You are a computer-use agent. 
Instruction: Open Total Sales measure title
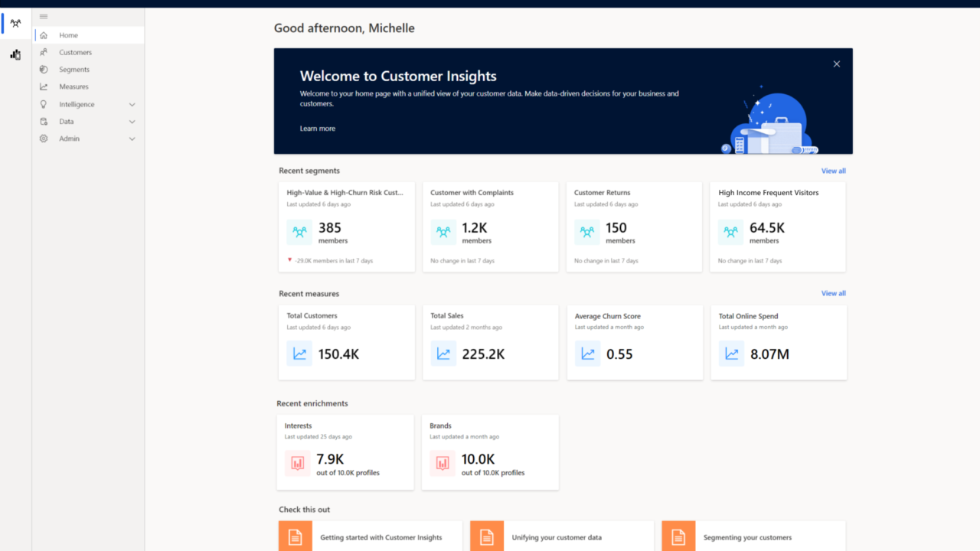click(x=447, y=315)
